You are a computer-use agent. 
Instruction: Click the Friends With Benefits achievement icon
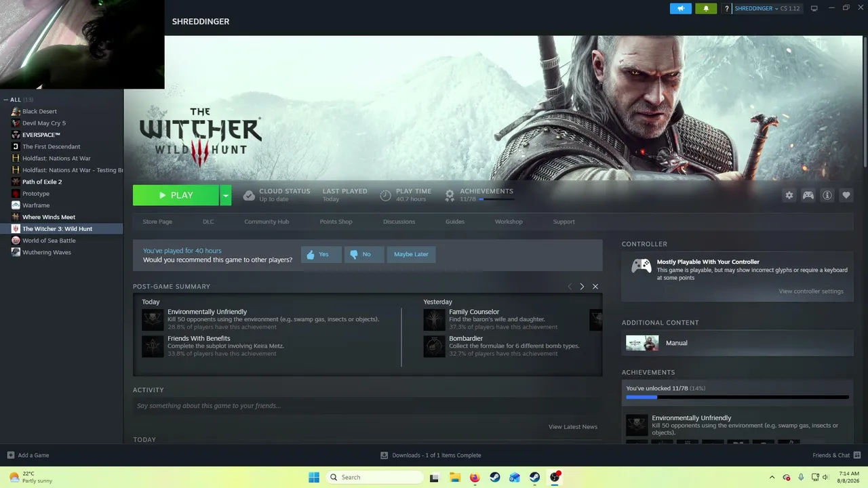pyautogui.click(x=153, y=346)
